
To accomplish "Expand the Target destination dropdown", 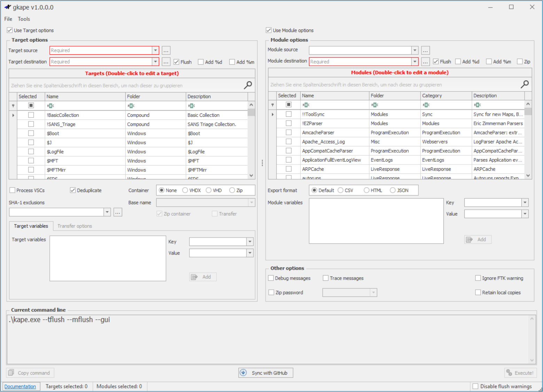I will pyautogui.click(x=155, y=62).
